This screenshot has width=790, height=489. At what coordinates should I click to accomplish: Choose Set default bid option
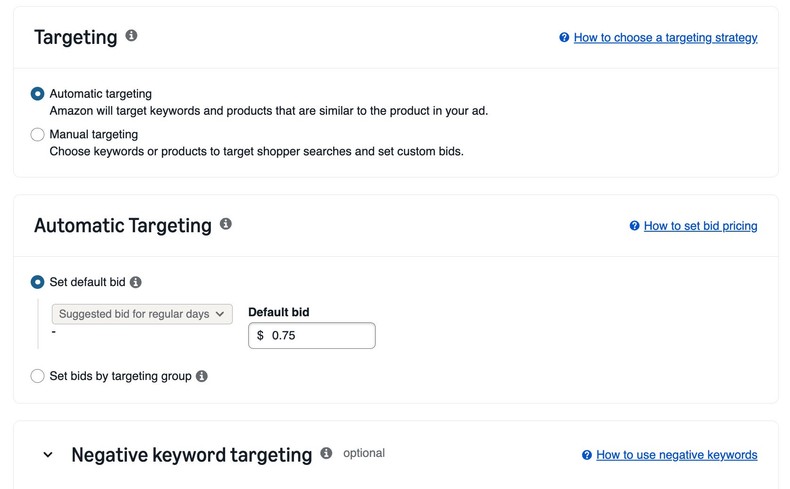38,283
